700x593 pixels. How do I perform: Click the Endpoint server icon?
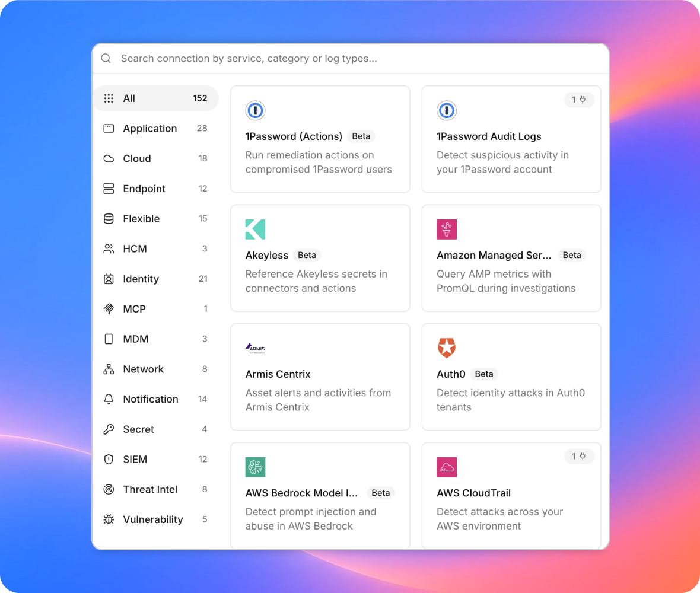pos(109,189)
